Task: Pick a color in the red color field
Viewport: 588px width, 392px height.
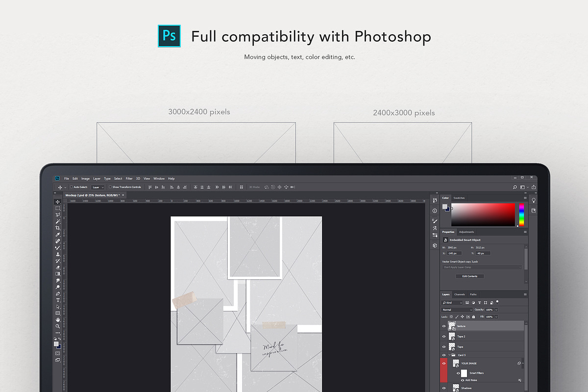Action: coord(483,215)
